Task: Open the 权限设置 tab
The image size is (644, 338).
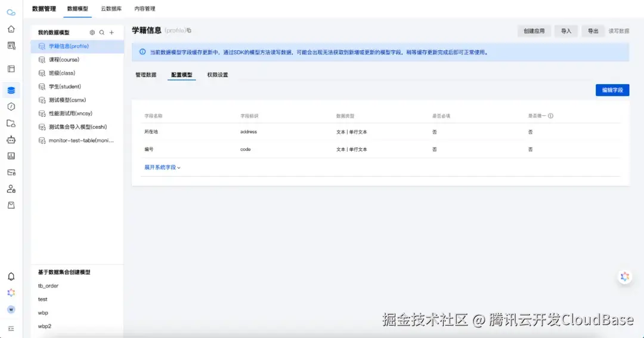Action: [217, 75]
